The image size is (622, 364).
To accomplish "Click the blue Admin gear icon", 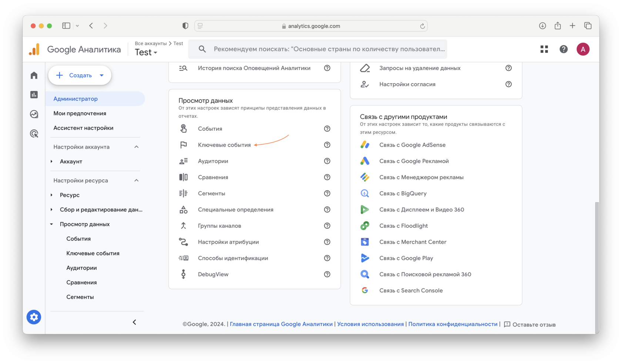I will tap(34, 317).
